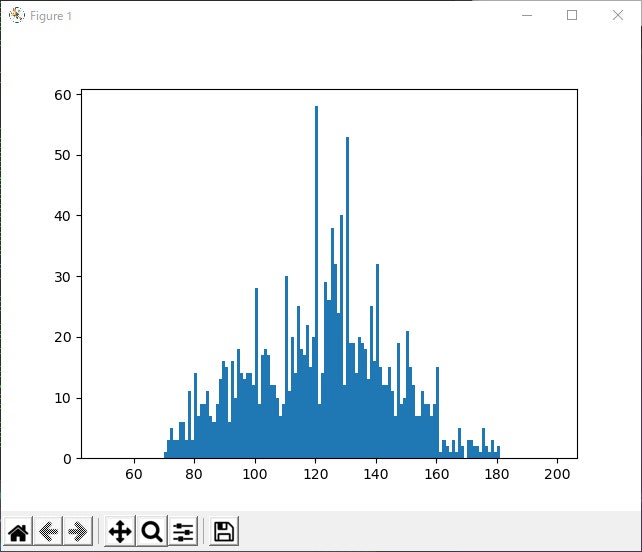The image size is (642, 552).
Task: Go forward to the next view arrow
Action: [x=78, y=532]
